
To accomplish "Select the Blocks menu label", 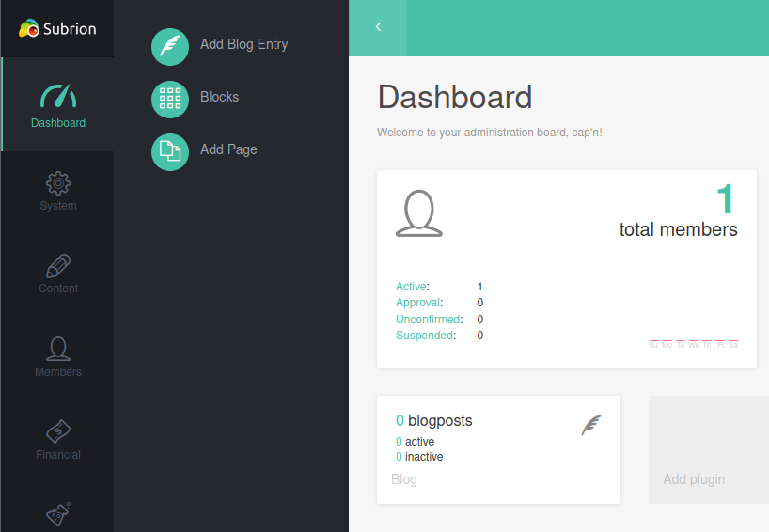I will (219, 97).
